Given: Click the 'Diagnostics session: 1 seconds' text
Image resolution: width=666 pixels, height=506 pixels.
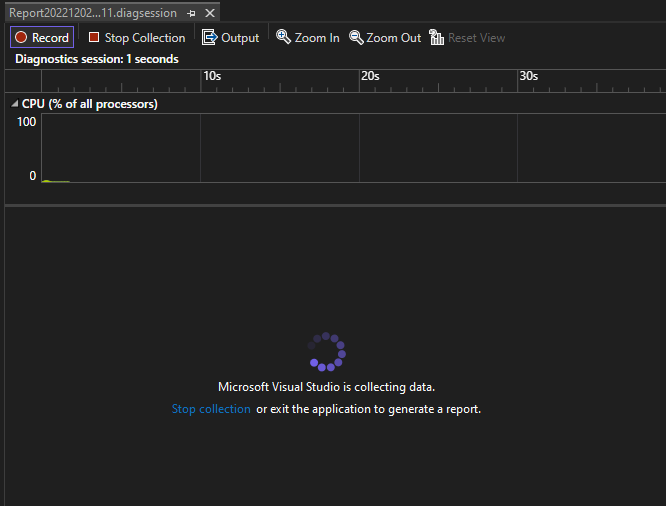Looking at the screenshot, I should point(97,59).
